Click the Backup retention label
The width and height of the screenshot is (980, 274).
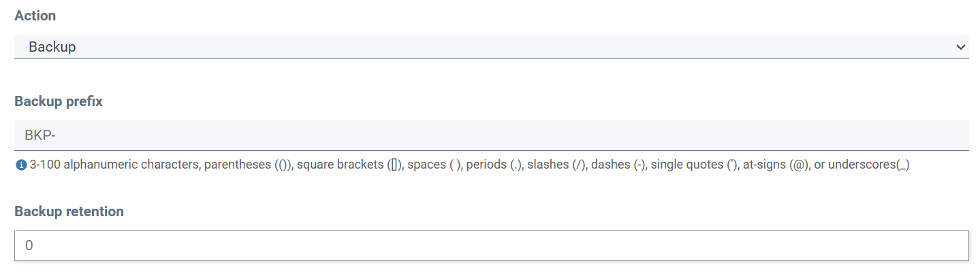click(x=69, y=211)
